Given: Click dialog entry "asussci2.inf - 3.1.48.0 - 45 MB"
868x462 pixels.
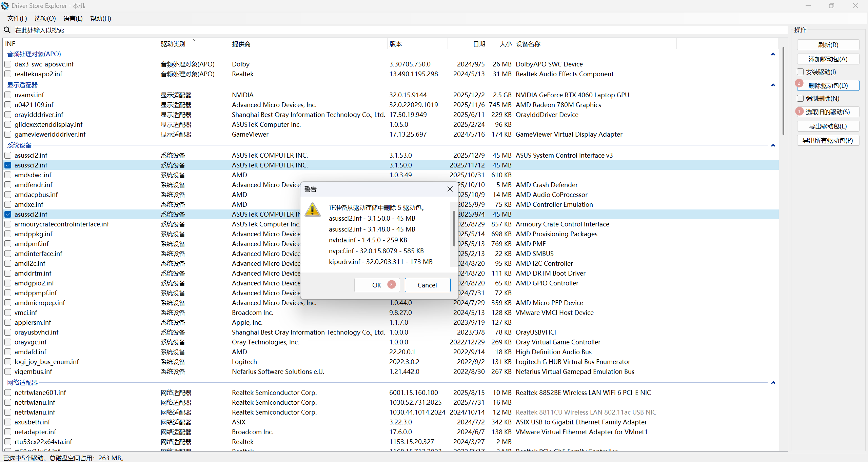Looking at the screenshot, I should 372,229.
